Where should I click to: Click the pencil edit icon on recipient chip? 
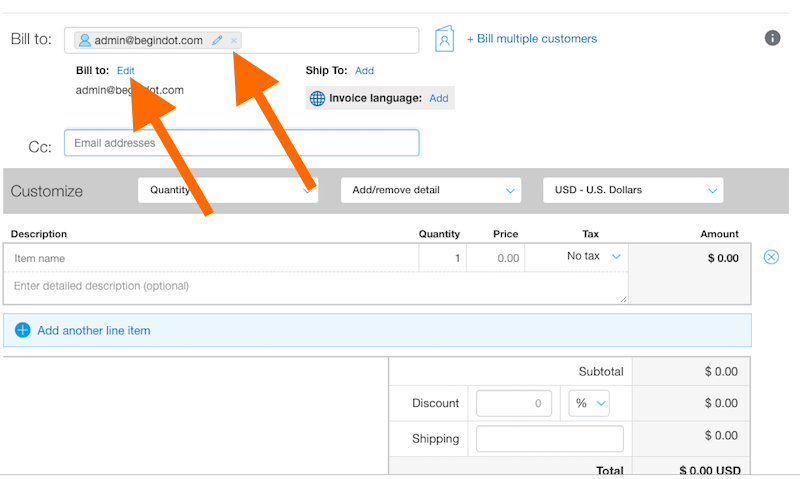click(217, 40)
